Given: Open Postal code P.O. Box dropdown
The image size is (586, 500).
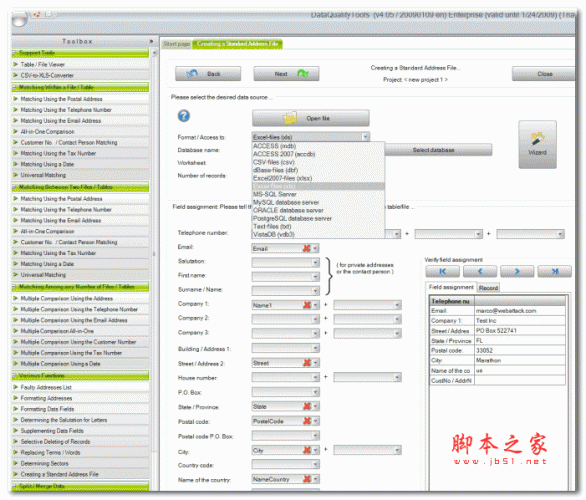Looking at the screenshot, I should 315,435.
